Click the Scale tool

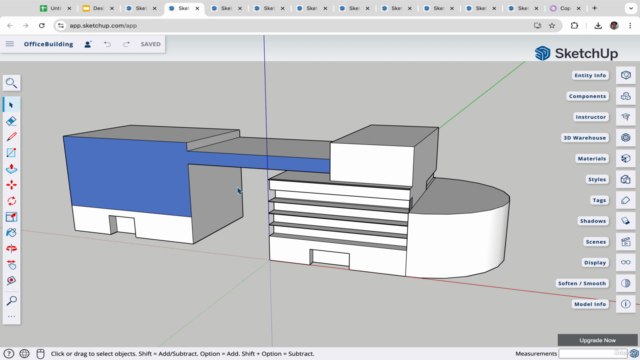(11, 217)
